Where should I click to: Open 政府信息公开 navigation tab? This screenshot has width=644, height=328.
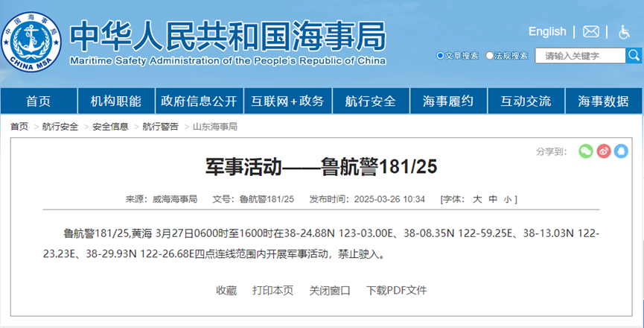[200, 101]
